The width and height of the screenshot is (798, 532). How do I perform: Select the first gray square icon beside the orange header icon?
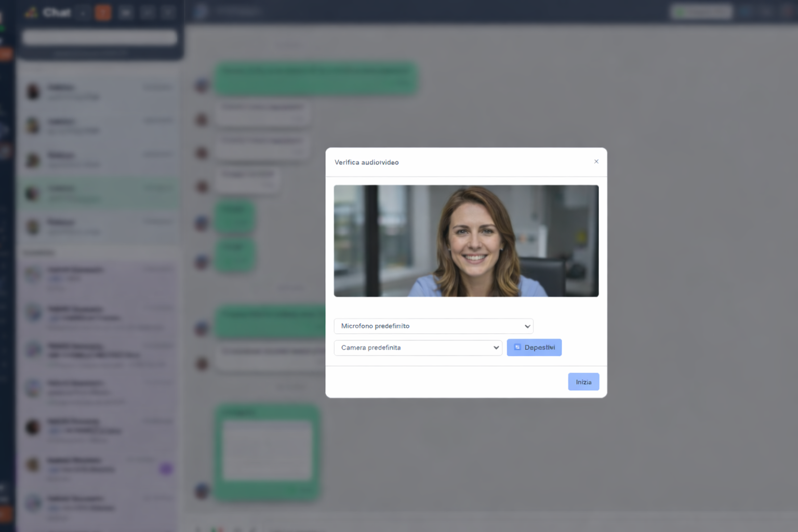pos(126,12)
